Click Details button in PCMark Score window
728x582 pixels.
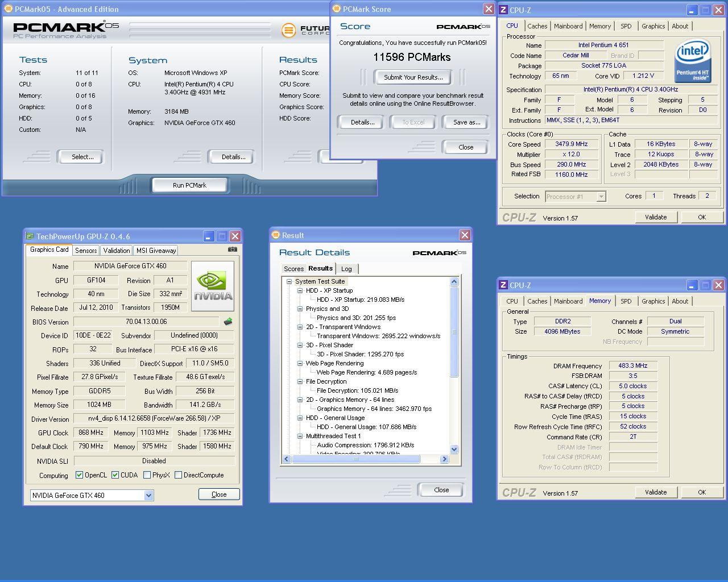click(362, 122)
